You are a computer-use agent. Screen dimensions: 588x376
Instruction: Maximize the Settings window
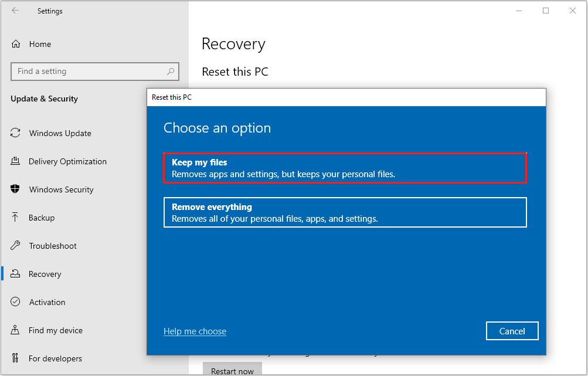click(x=546, y=11)
